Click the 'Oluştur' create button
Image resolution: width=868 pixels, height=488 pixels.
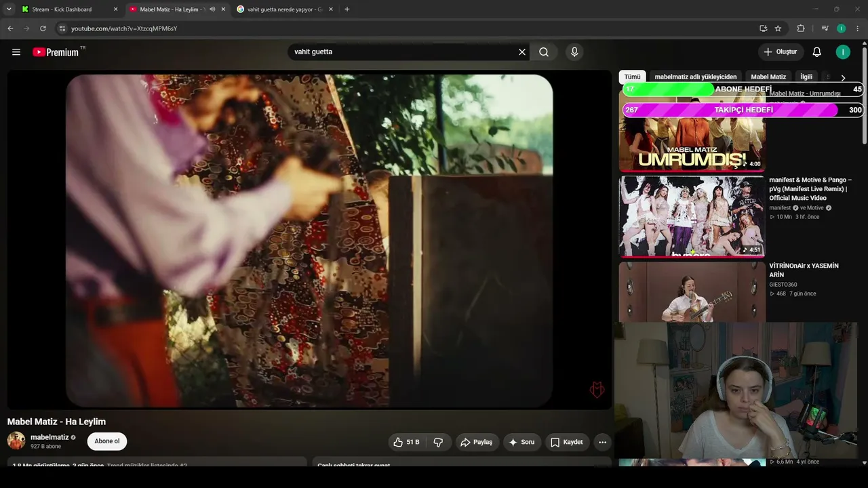click(781, 52)
